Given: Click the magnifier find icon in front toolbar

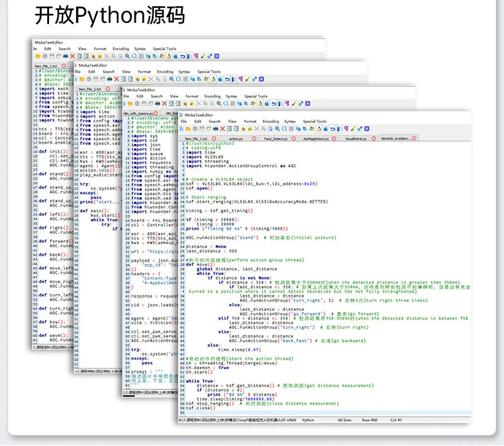Looking at the screenshot, I should click(278, 128).
